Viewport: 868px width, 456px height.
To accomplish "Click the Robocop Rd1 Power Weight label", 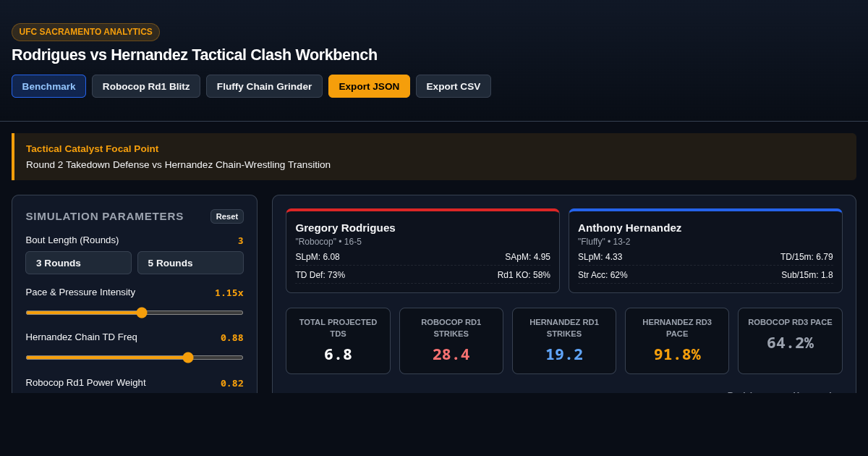I will pos(85,383).
